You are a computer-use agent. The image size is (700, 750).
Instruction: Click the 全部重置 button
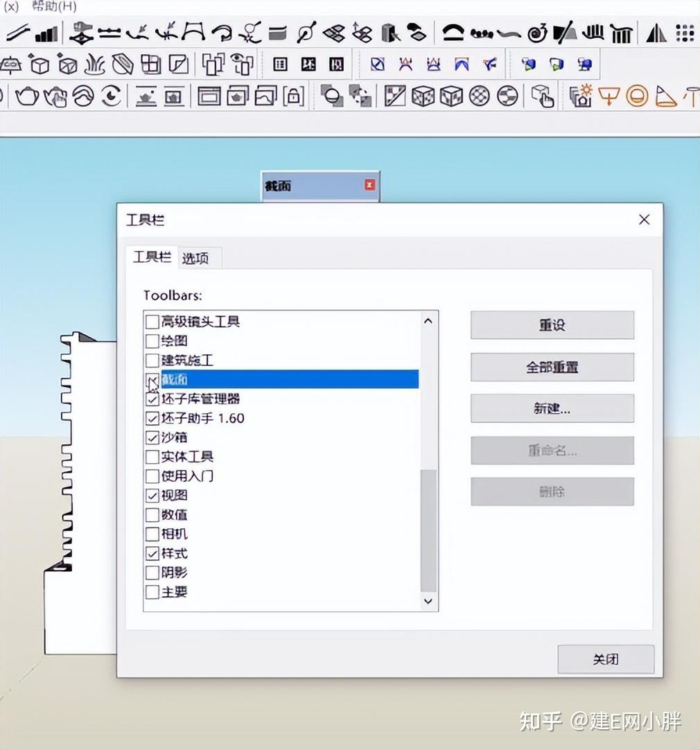[552, 367]
